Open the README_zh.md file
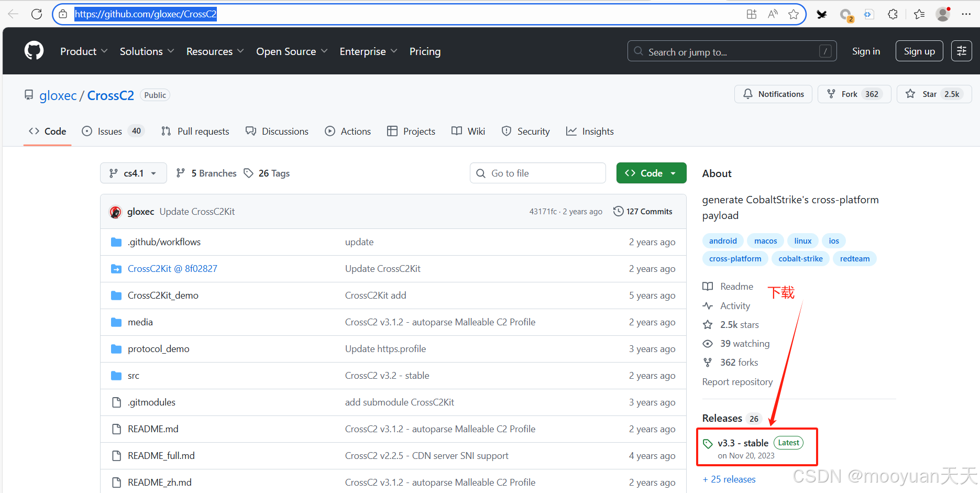 (x=160, y=483)
